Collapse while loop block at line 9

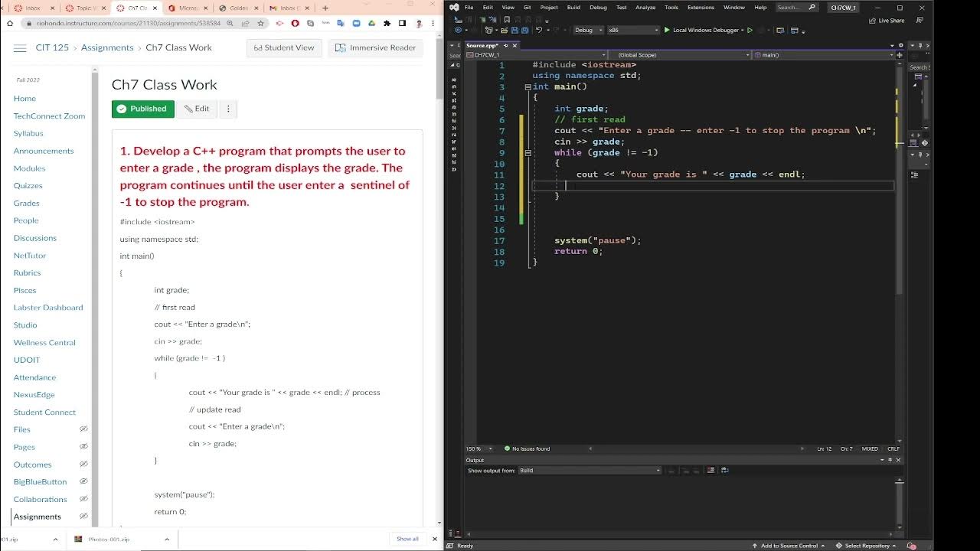tap(528, 152)
